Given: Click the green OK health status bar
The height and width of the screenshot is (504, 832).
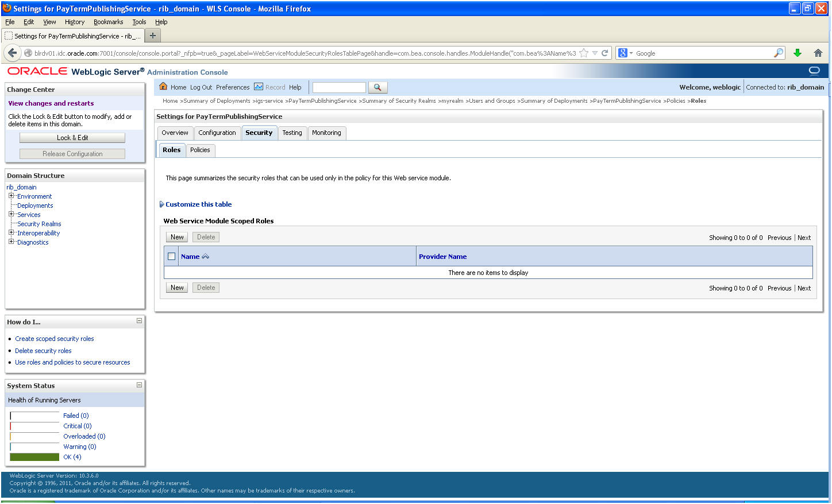Looking at the screenshot, I should [x=34, y=457].
